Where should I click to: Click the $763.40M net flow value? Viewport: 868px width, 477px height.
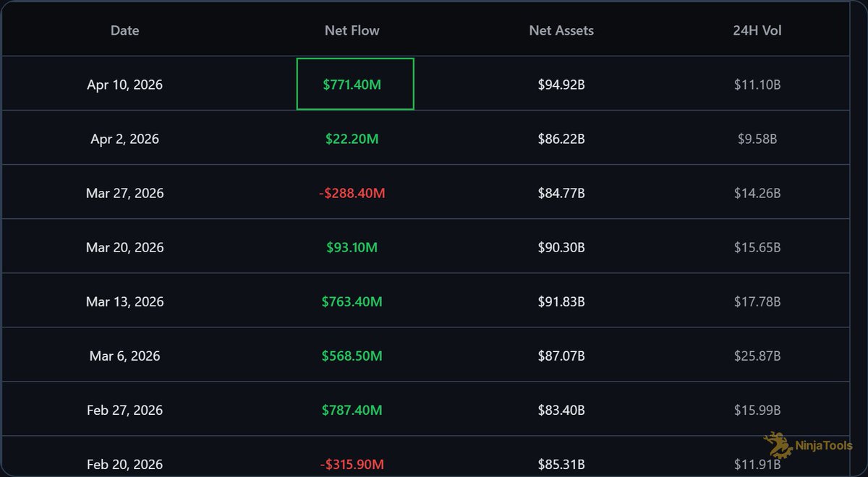click(x=352, y=301)
